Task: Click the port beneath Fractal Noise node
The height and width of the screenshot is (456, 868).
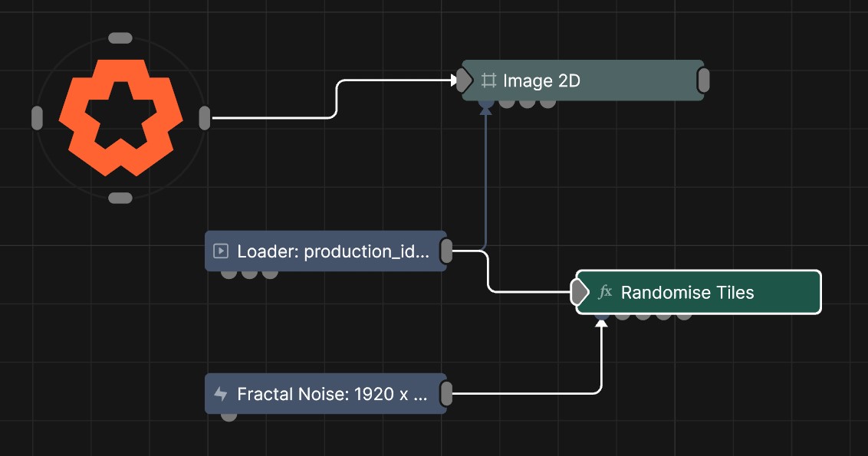Action: click(x=229, y=416)
